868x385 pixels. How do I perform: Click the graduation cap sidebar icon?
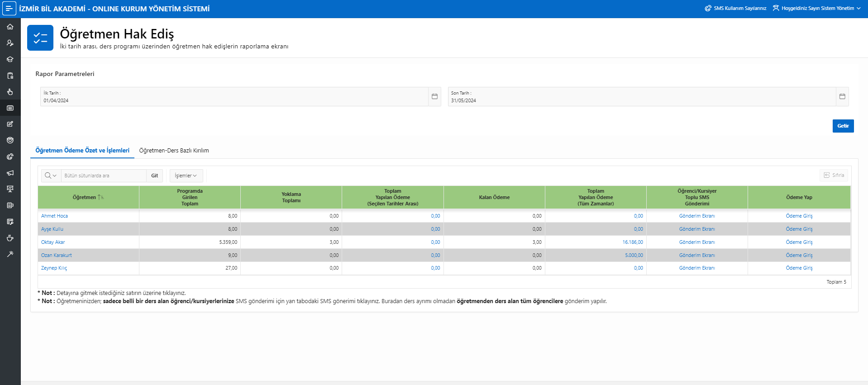pos(10,59)
